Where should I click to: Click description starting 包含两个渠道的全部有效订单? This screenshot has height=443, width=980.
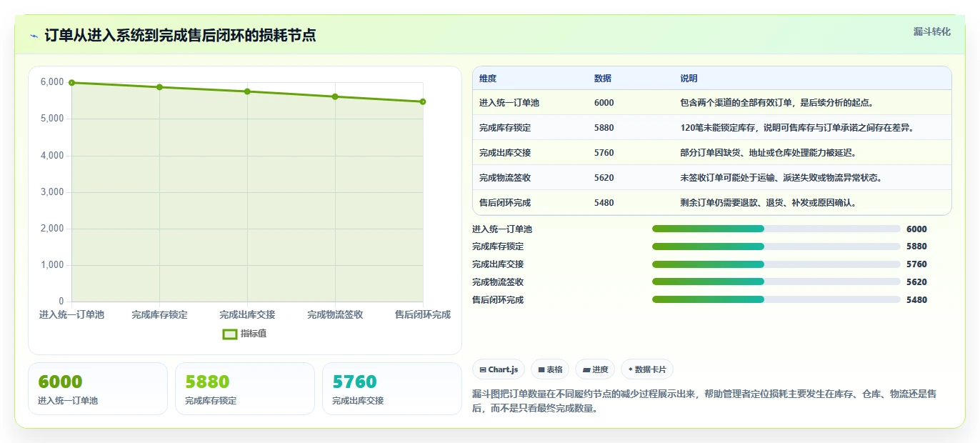click(x=777, y=103)
